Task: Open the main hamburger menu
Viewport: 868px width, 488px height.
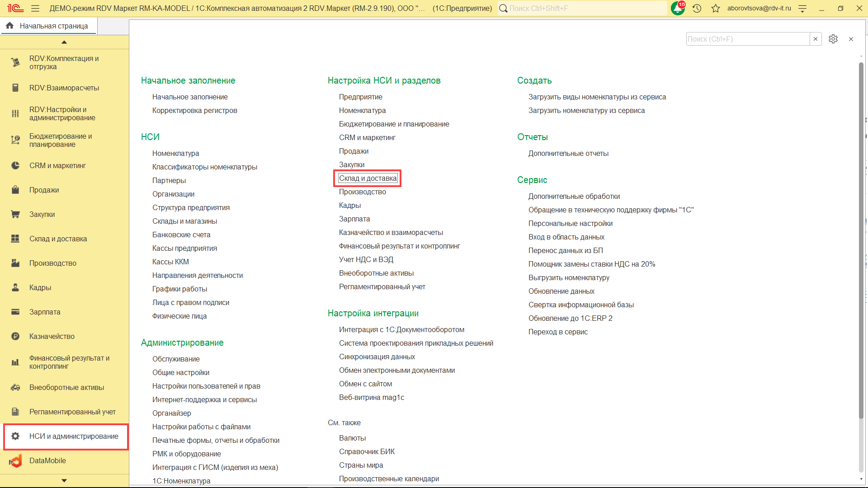Action: [x=35, y=8]
